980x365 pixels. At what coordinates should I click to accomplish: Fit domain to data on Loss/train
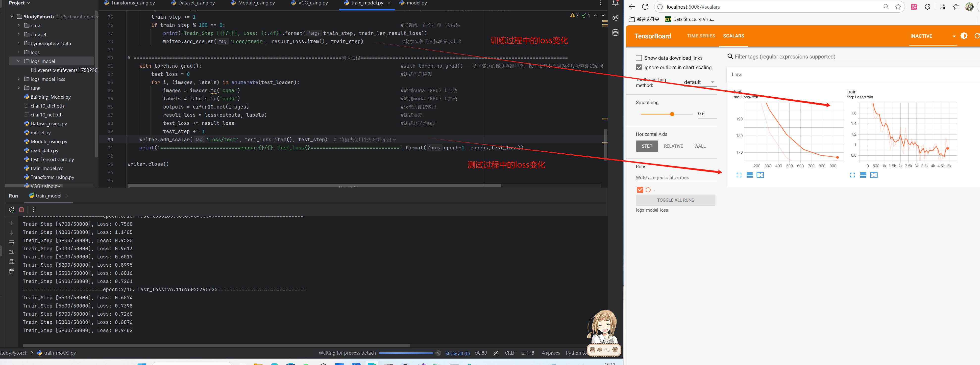coord(874,175)
